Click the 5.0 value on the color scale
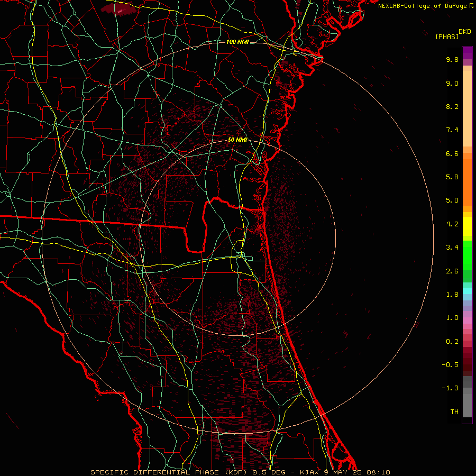The height and width of the screenshot is (476, 476). 452,200
